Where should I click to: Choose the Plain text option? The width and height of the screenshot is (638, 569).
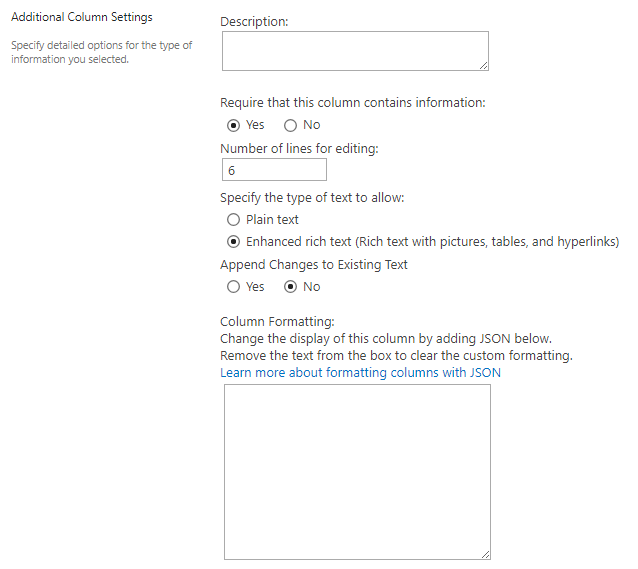click(233, 220)
